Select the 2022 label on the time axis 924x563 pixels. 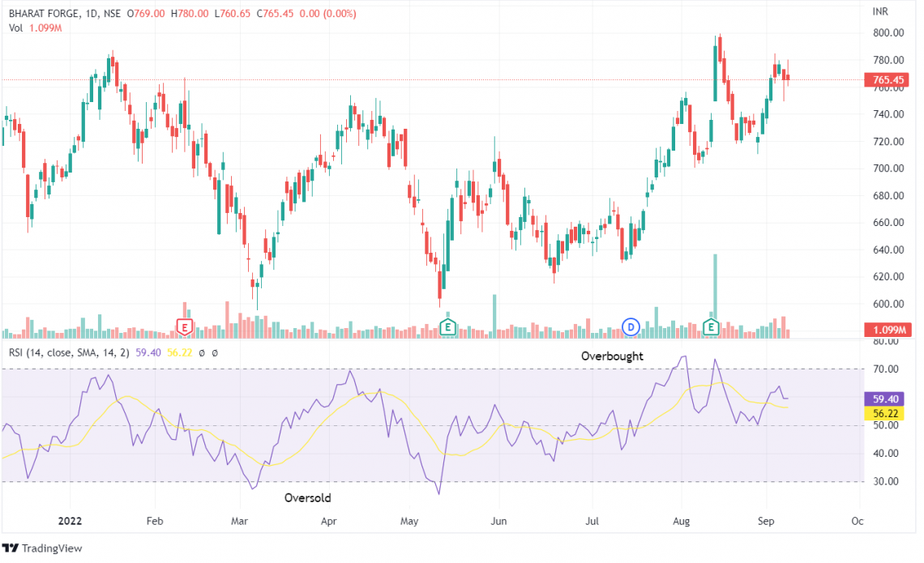[70, 522]
